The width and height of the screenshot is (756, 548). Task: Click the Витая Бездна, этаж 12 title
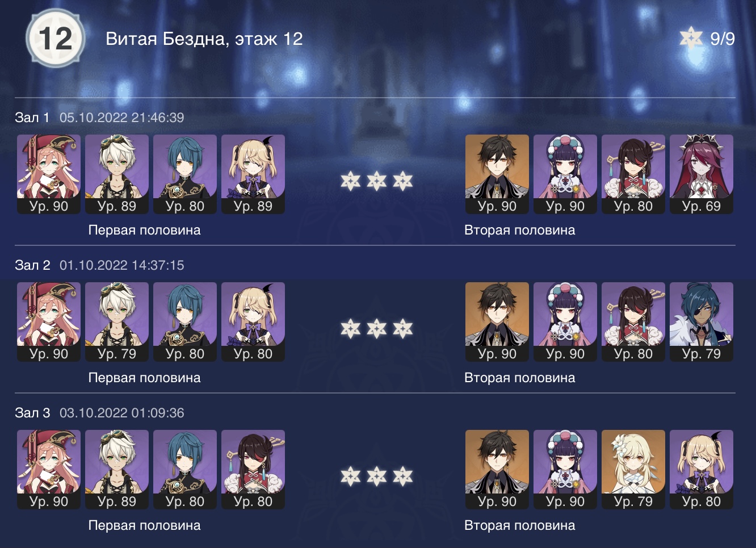point(204,39)
